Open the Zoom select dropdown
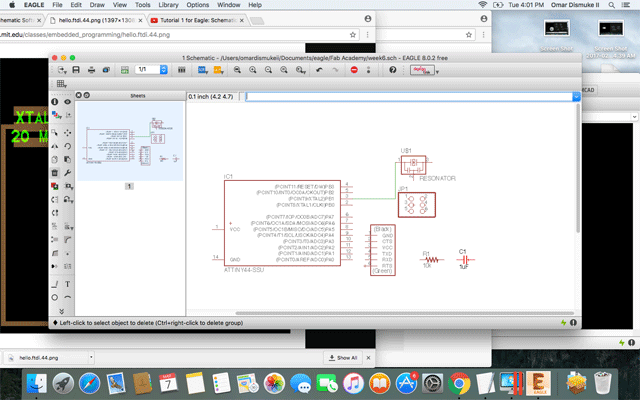640x400 pixels. pyautogui.click(x=301, y=70)
